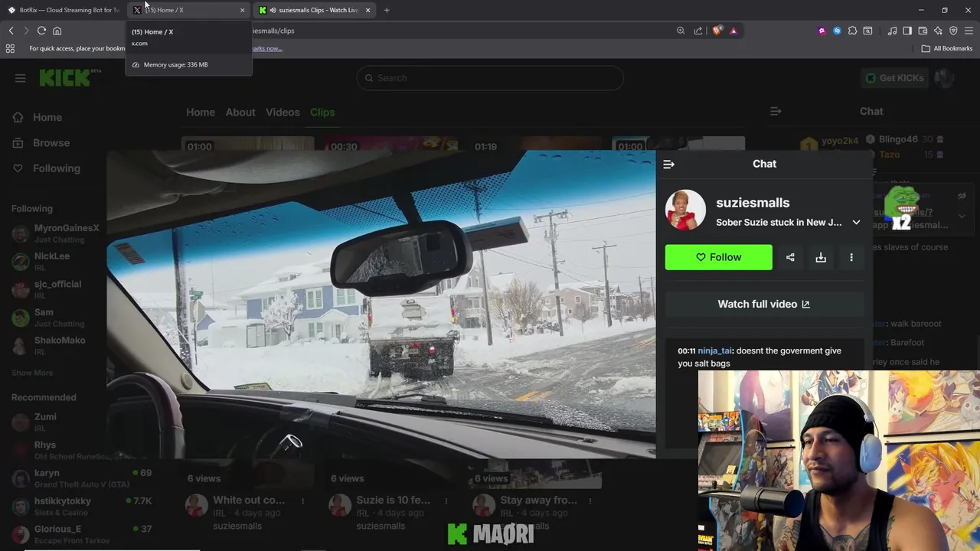The height and width of the screenshot is (551, 980).
Task: Open options for Stay away fro... clip
Action: 590,500
